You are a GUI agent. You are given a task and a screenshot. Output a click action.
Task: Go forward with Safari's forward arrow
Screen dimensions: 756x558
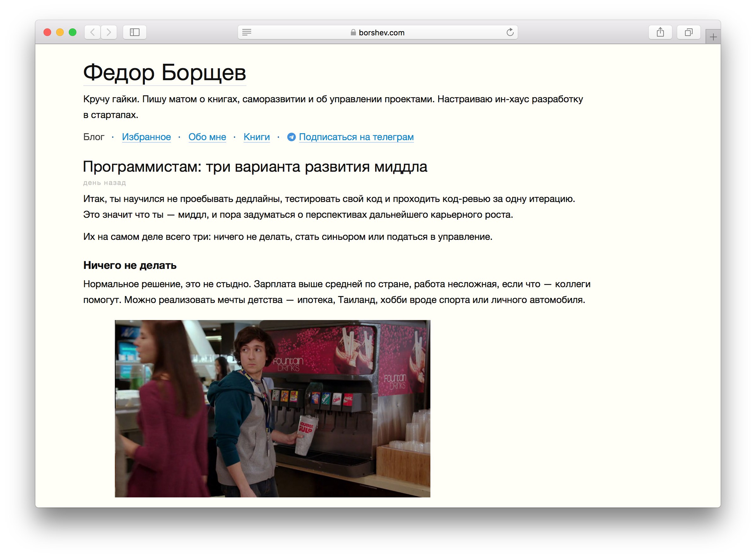pyautogui.click(x=109, y=33)
